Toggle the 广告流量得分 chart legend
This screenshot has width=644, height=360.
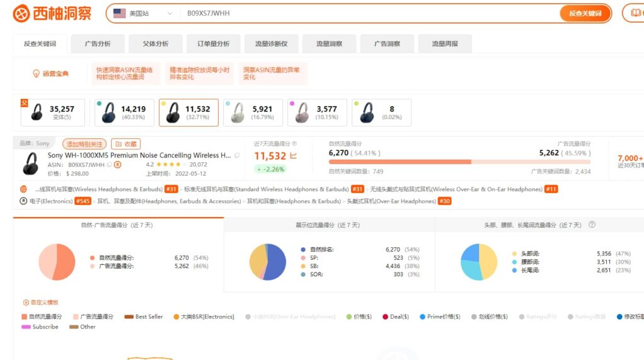pos(93,317)
